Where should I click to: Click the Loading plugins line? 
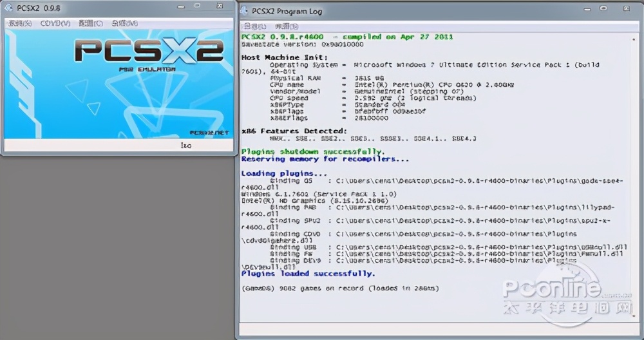pos(284,173)
